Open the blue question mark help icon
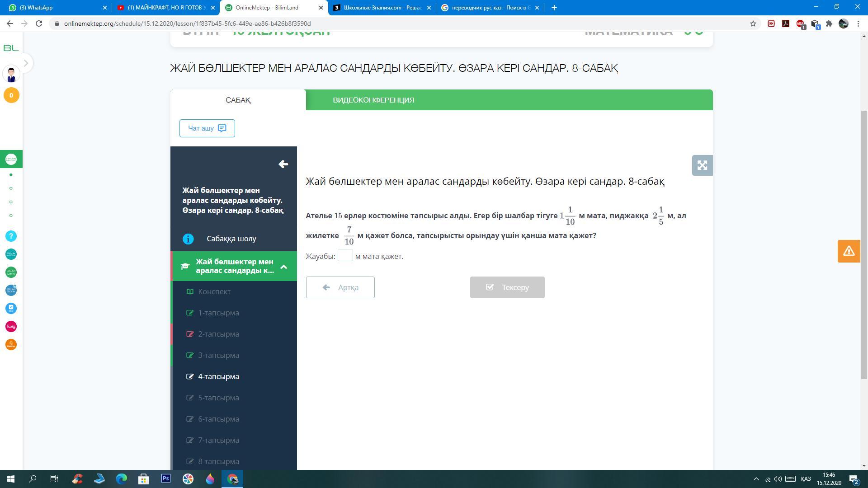Image resolution: width=868 pixels, height=488 pixels. click(x=11, y=236)
